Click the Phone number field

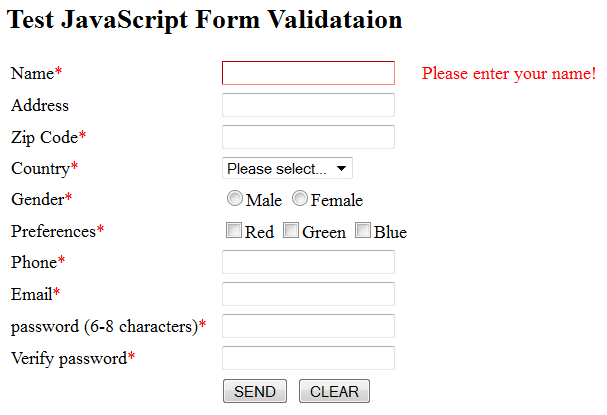point(308,262)
